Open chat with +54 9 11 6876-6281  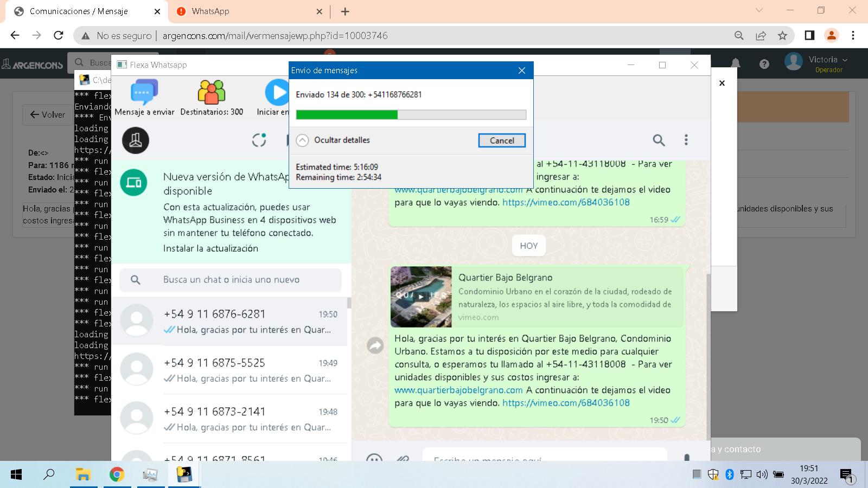(x=229, y=321)
